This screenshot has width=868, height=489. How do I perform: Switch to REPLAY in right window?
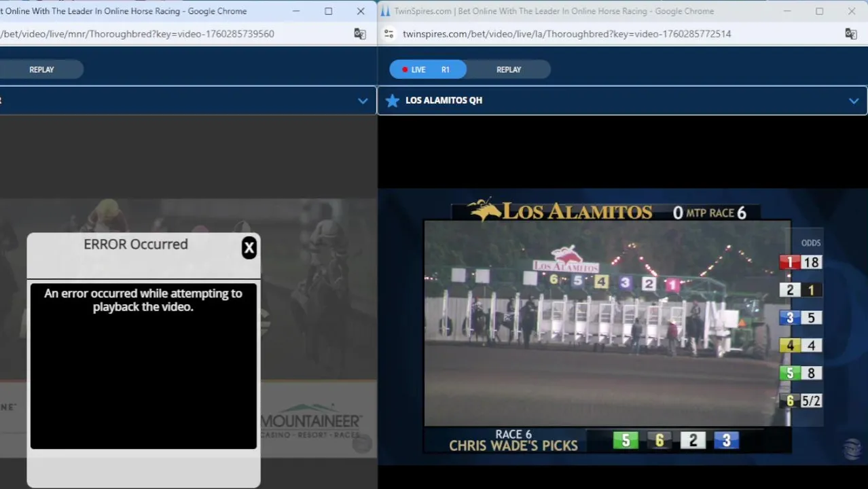click(x=509, y=69)
